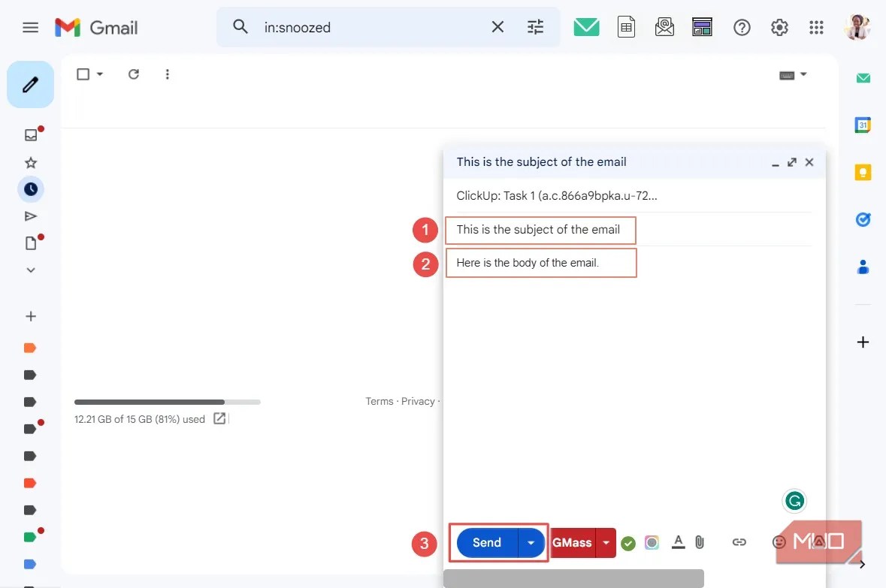Insert an emoji into the email

coord(779,541)
